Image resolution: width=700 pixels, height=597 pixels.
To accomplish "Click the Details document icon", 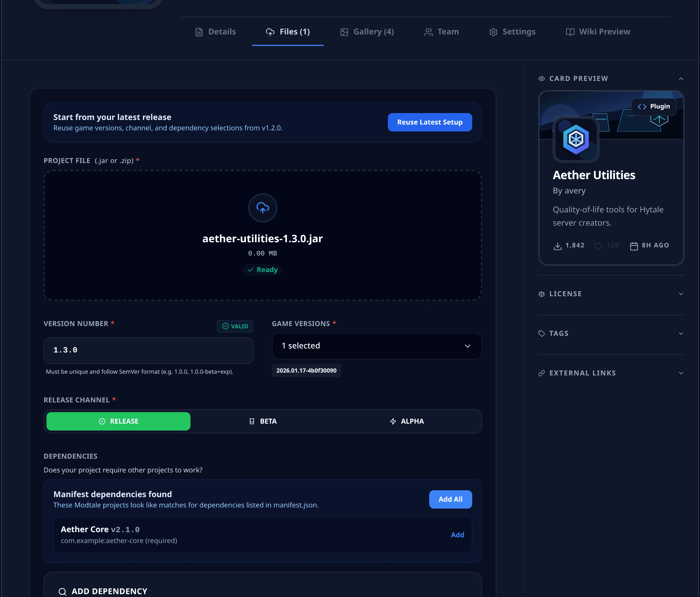I will [x=199, y=32].
